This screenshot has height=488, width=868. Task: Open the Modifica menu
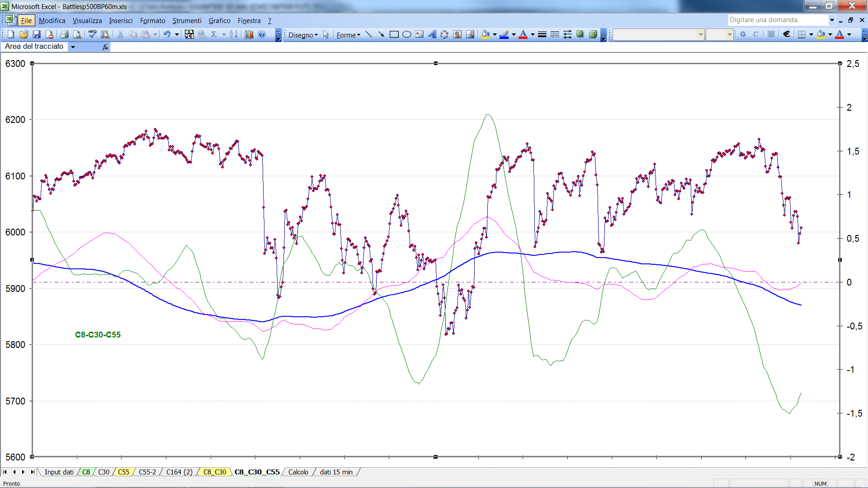coord(52,20)
